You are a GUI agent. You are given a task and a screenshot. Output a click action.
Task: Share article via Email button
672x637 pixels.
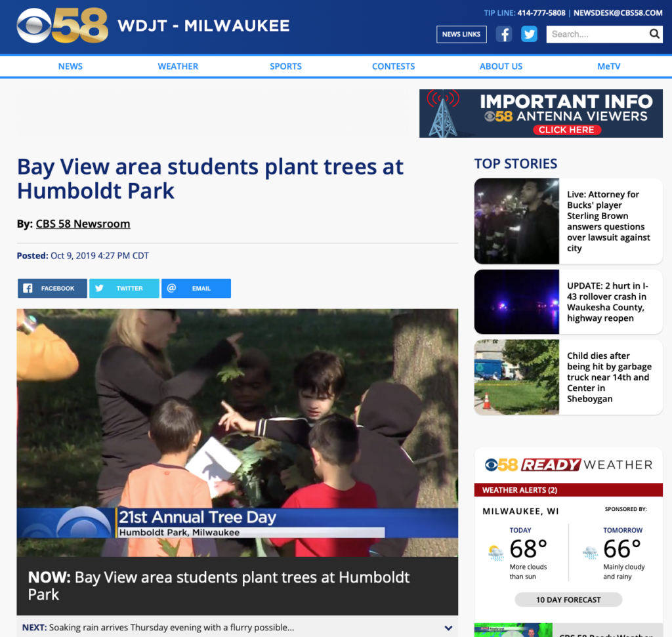196,288
